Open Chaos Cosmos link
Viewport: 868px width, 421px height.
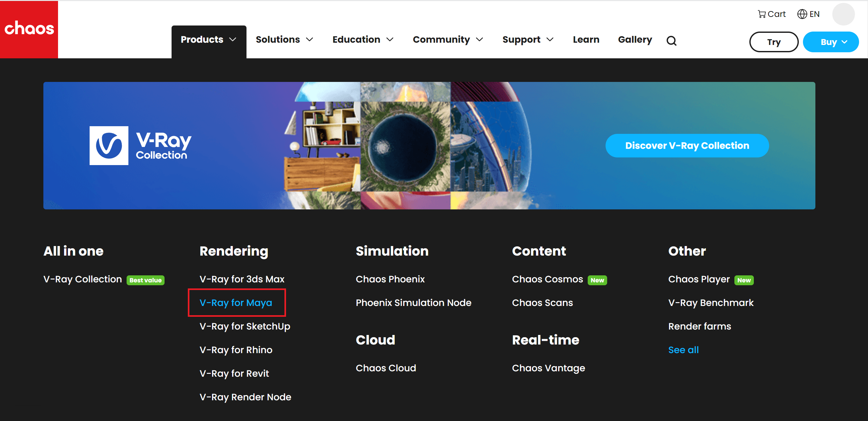(547, 279)
